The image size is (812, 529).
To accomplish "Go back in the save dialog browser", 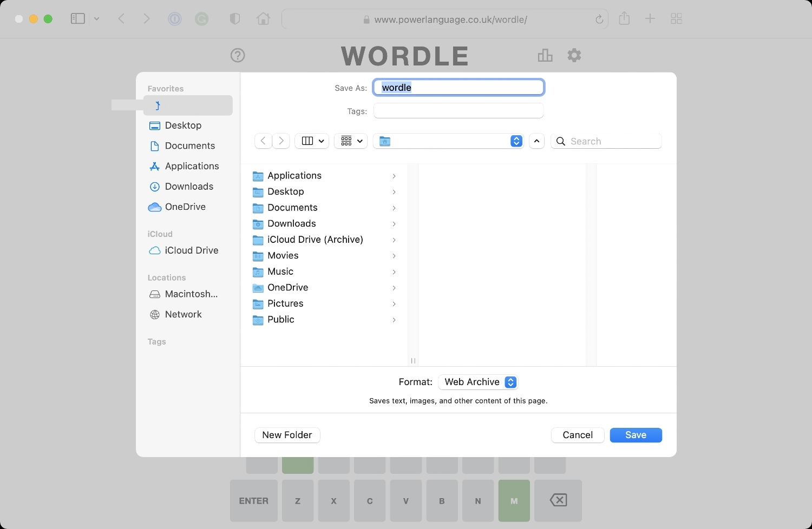I will (263, 141).
